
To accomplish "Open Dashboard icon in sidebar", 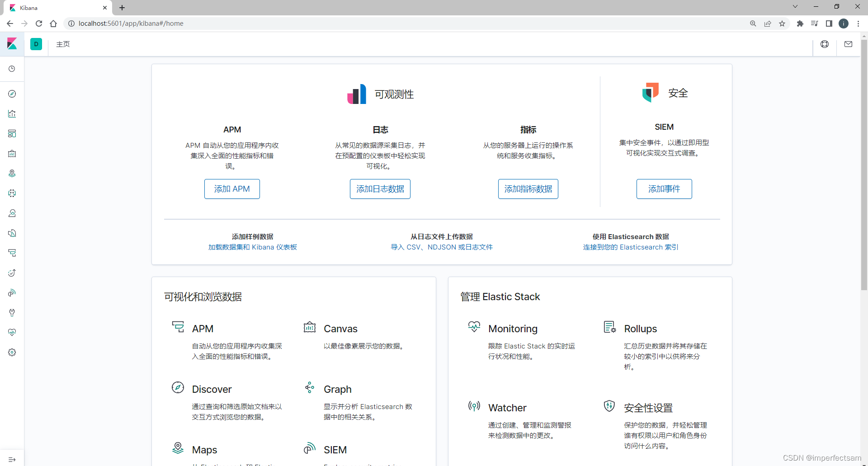I will click(12, 133).
